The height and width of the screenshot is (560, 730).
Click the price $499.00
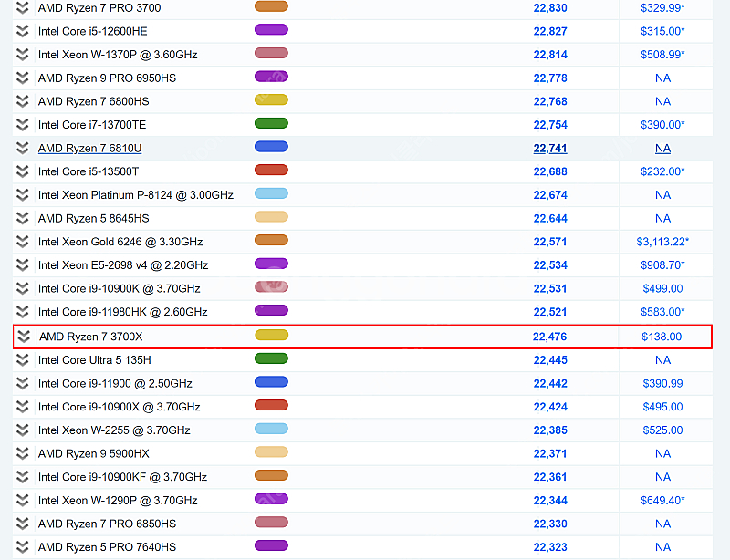click(x=663, y=288)
